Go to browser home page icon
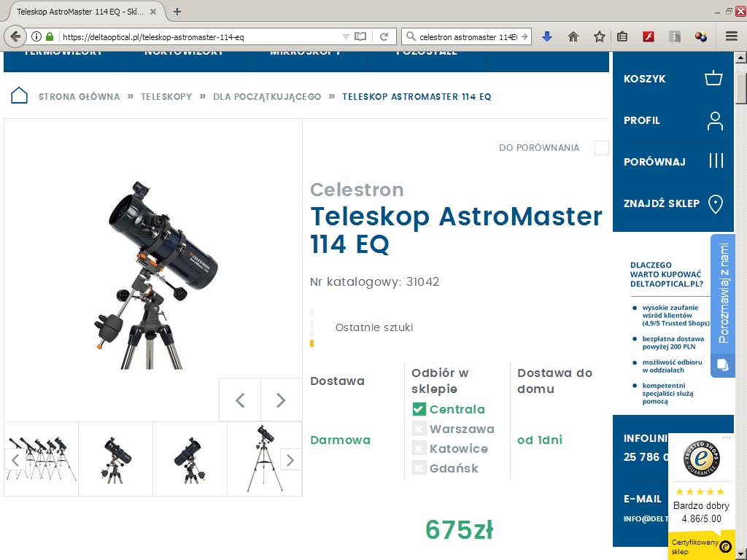 573,36
